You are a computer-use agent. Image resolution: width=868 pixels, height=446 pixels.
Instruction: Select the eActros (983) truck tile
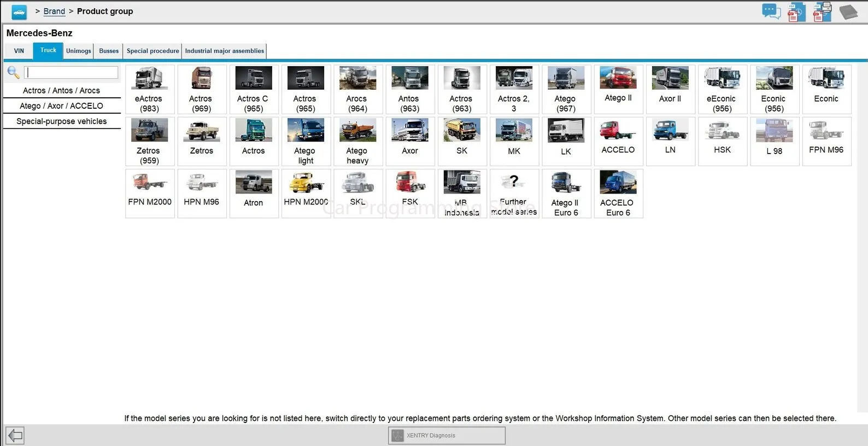pos(150,89)
